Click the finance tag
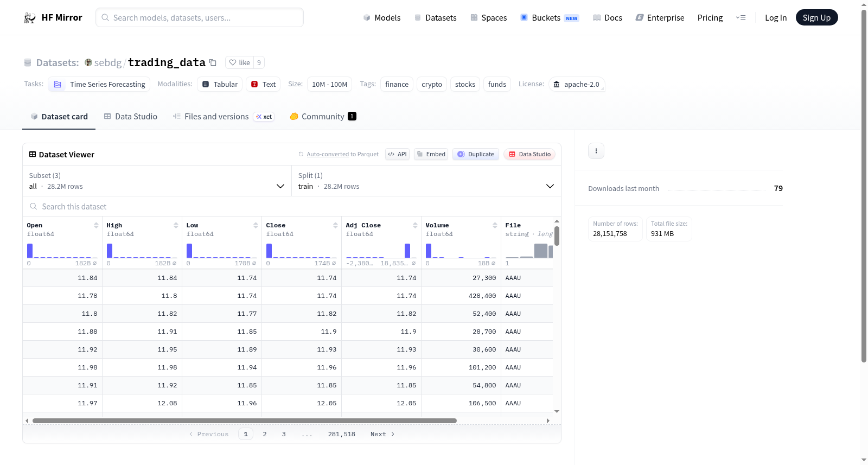Viewport: 868px width, 465px height. 397,84
